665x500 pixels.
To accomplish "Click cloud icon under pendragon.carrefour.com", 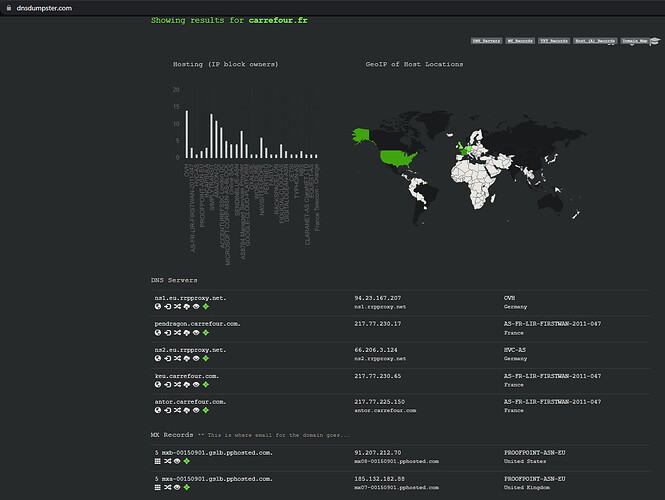I will pos(187,333).
